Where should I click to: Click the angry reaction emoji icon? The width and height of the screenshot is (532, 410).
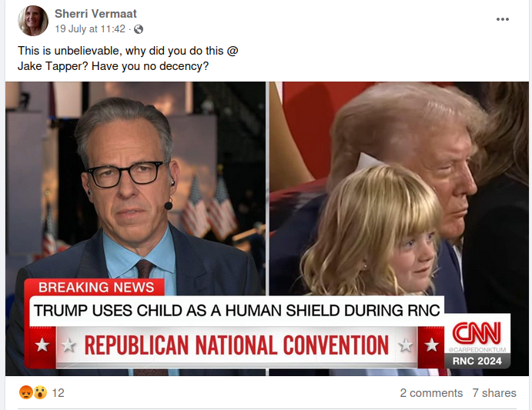coord(27,392)
